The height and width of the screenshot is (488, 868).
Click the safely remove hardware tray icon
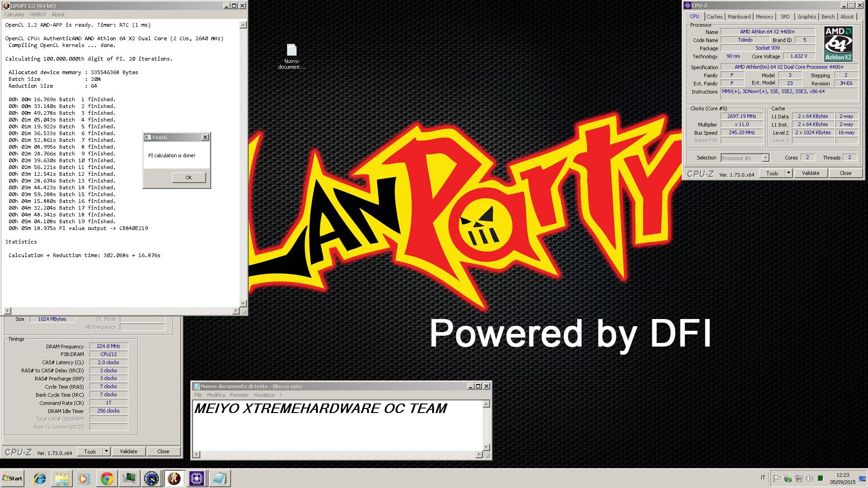(x=788, y=479)
